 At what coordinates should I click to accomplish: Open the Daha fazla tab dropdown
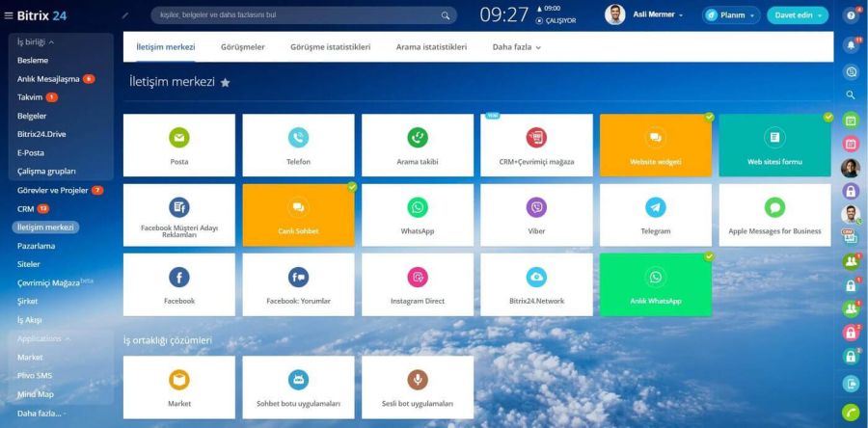coord(517,47)
